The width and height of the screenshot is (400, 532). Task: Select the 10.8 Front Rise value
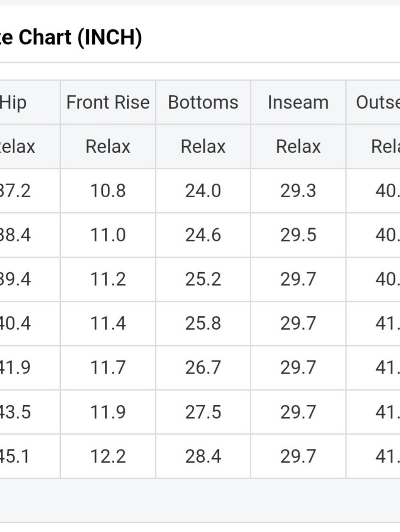[x=108, y=190]
